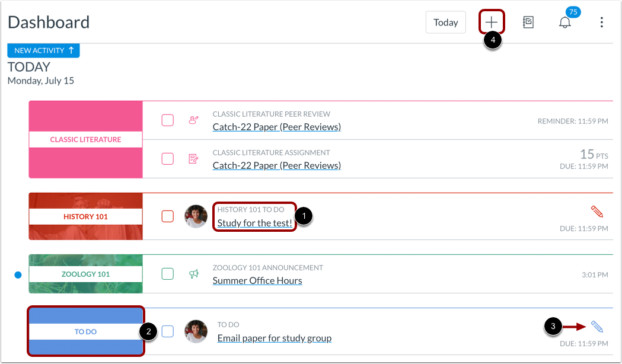Screen dimensions: 622x364
Task: Open the Summer Office Hours link
Action: point(257,280)
